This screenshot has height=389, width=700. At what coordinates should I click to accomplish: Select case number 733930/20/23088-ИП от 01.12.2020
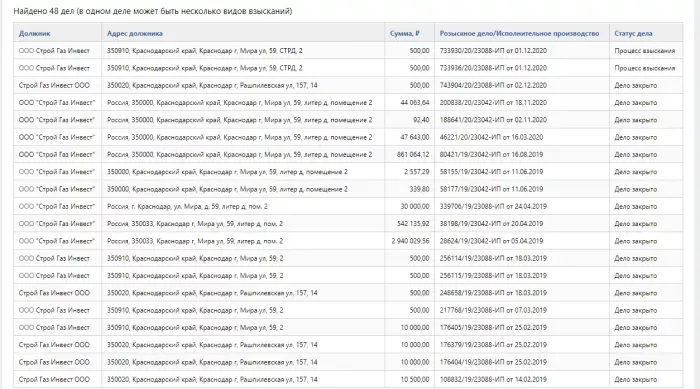click(x=493, y=51)
